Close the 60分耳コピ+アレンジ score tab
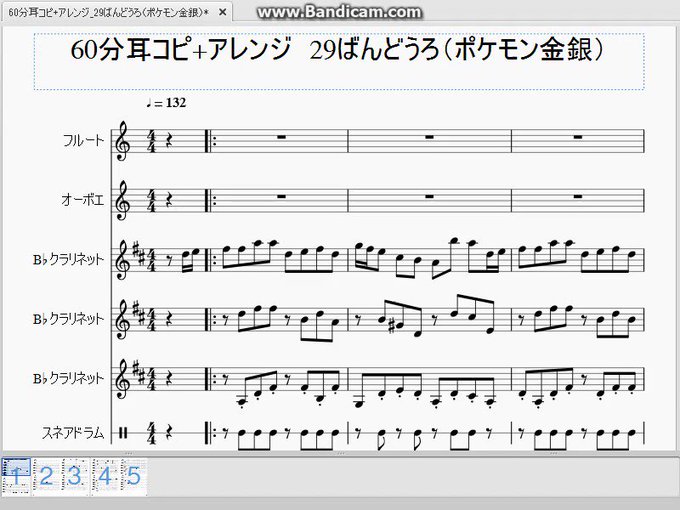Screen dimensions: 680x510 click(222, 12)
